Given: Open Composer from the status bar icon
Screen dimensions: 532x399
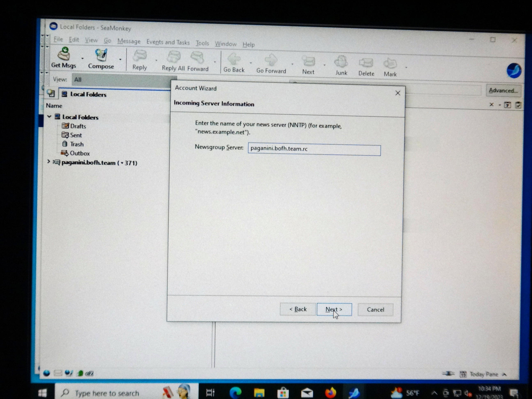Looking at the screenshot, I should pyautogui.click(x=69, y=373).
